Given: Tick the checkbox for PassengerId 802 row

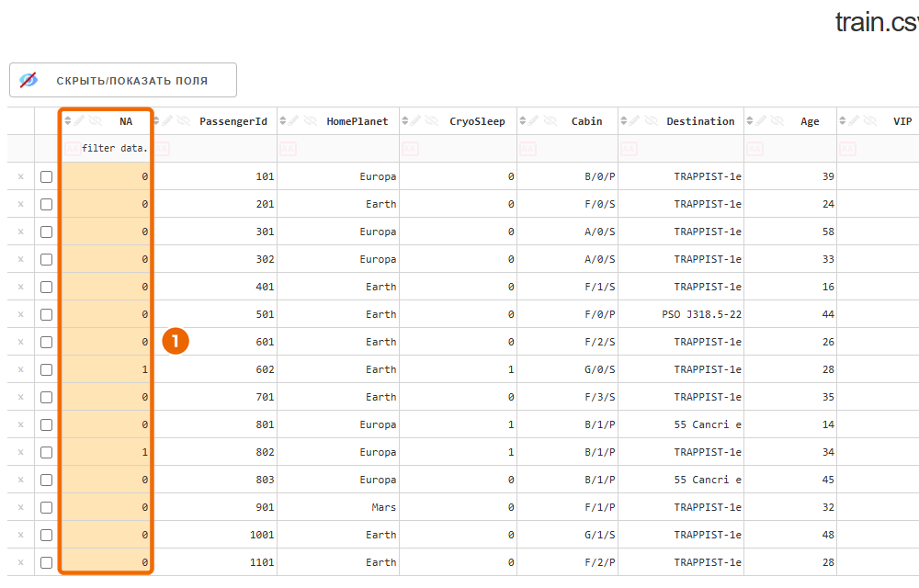Looking at the screenshot, I should [x=46, y=453].
